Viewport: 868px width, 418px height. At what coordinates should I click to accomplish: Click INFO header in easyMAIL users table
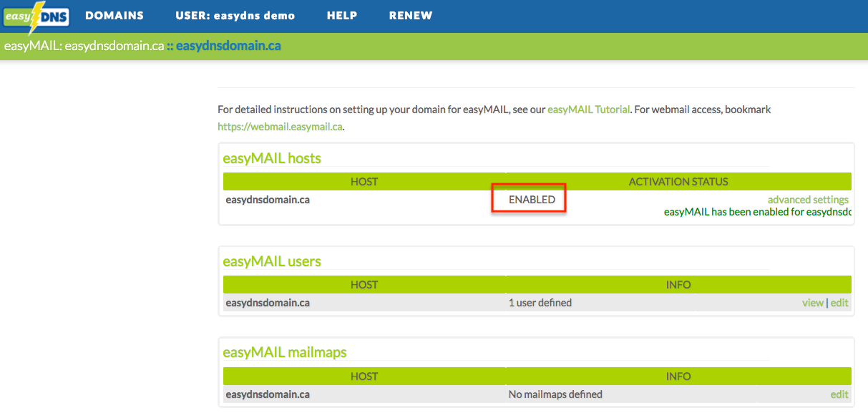[678, 285]
